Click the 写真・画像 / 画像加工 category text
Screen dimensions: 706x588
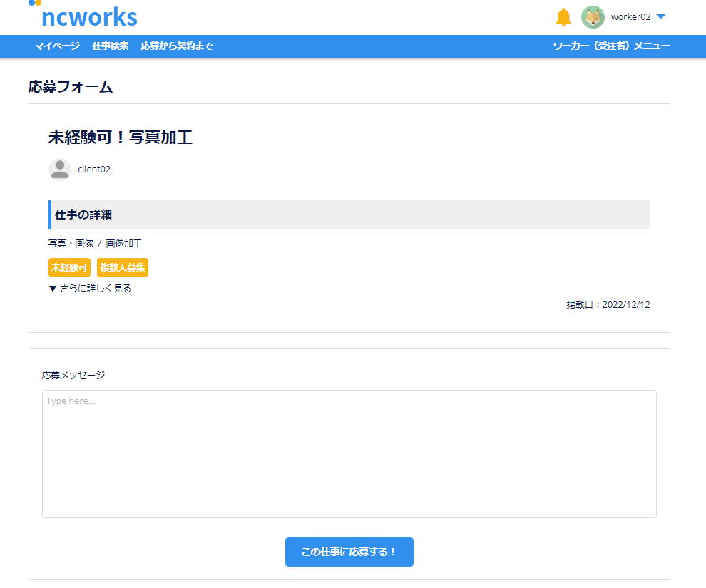[x=95, y=243]
